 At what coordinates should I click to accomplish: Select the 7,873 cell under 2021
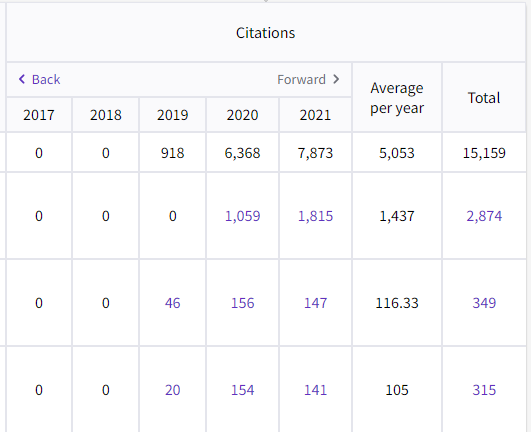pos(315,153)
